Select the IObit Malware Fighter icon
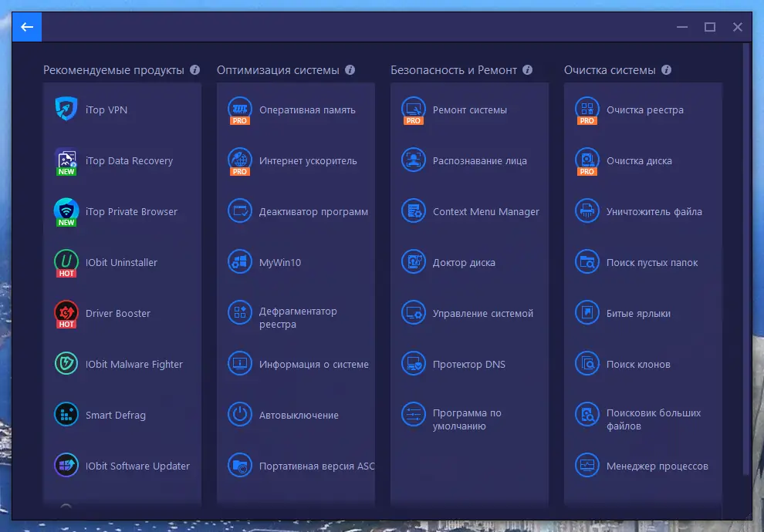Viewport: 764px width, 532px height. click(x=66, y=364)
